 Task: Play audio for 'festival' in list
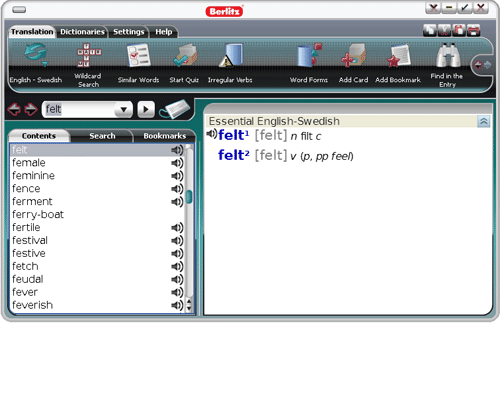tap(177, 241)
